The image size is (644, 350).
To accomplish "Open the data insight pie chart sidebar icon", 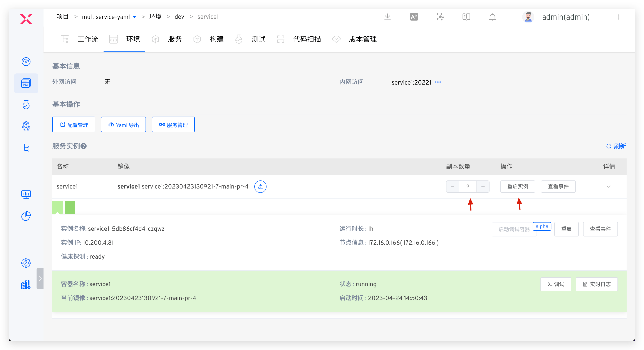I will click(x=26, y=216).
